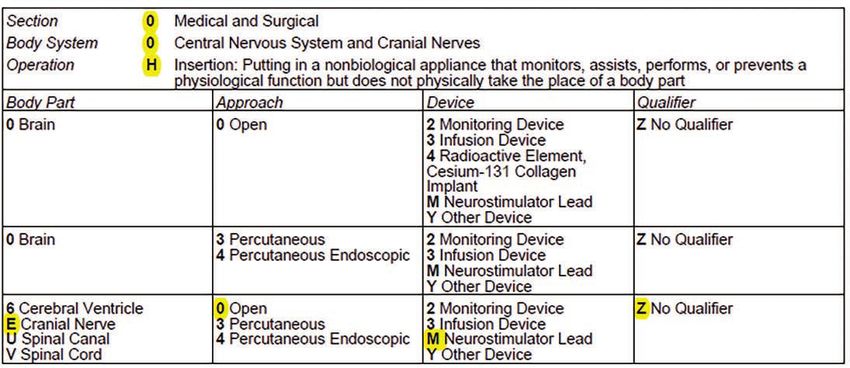
Task: Click Y Other Device in first row
Action: 479,217
